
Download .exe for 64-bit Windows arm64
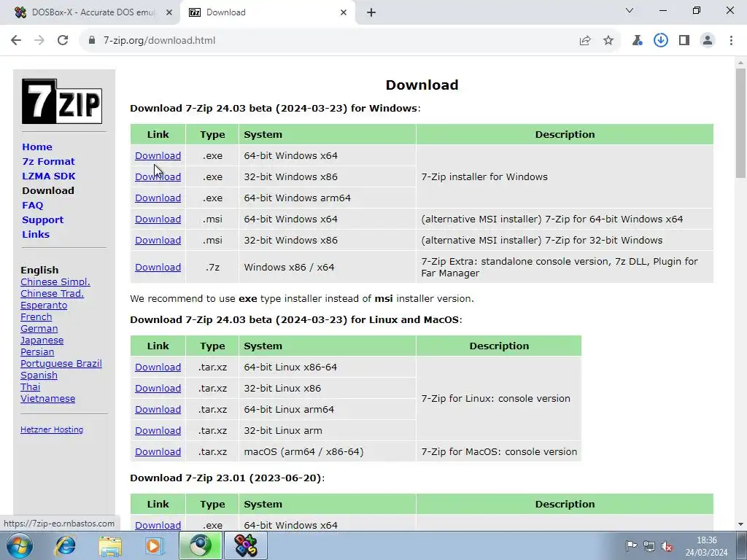tap(158, 198)
